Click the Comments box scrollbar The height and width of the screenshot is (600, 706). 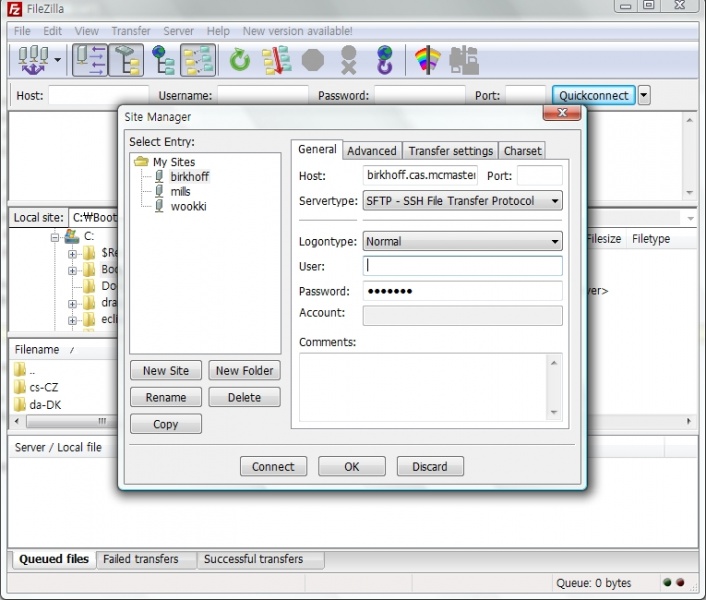pos(555,386)
